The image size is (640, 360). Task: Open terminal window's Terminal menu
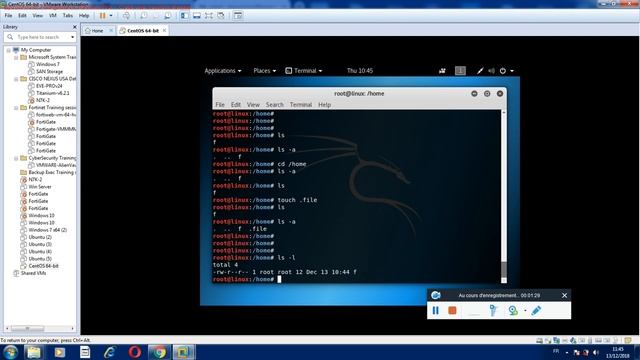pos(301,105)
